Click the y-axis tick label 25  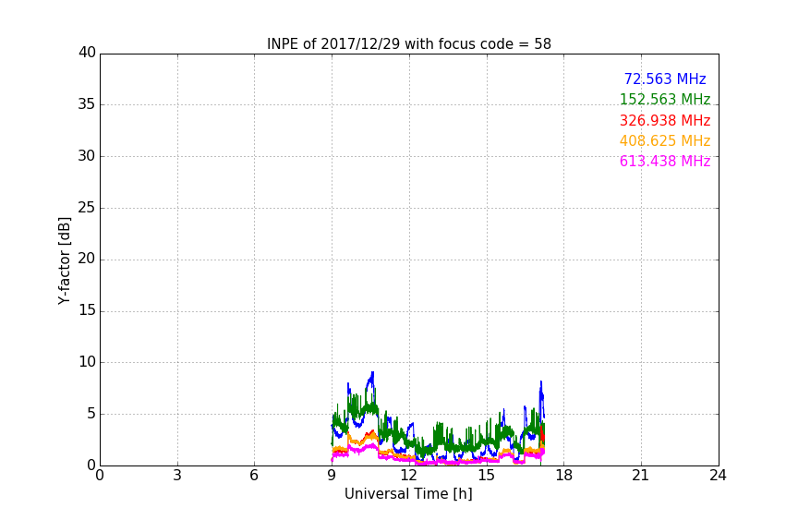[87, 207]
